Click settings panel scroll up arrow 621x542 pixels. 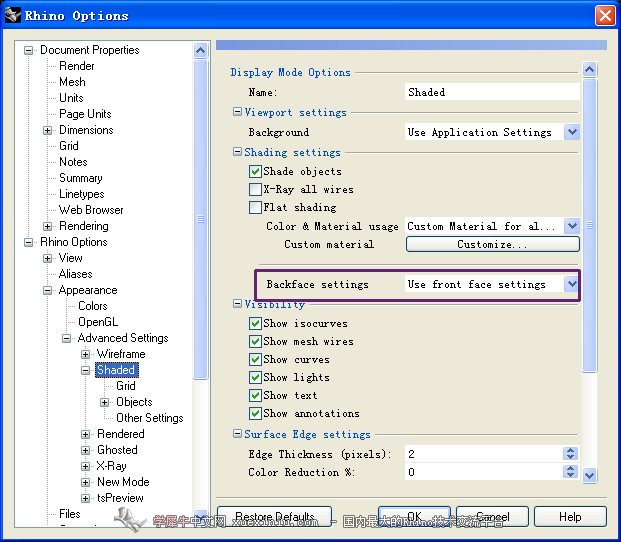point(589,70)
